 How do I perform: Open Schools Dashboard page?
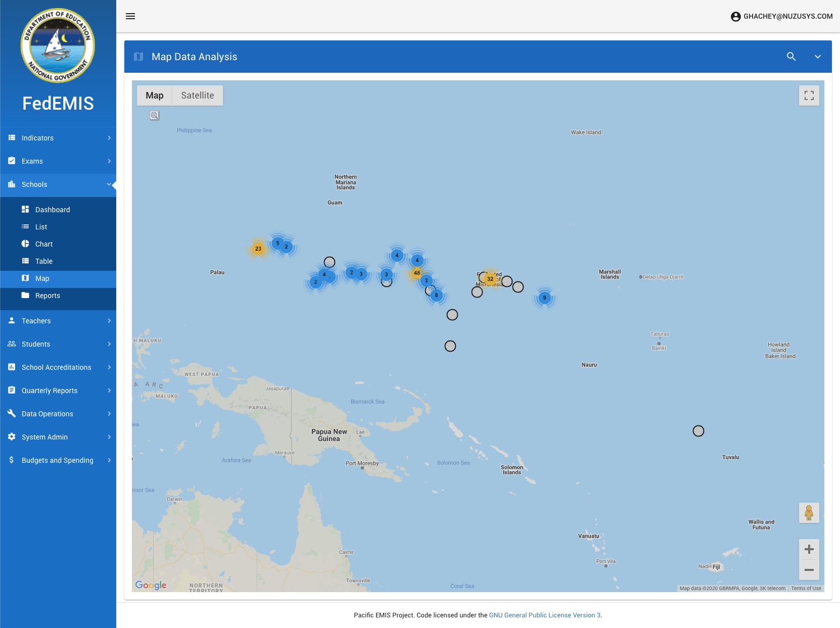(53, 210)
